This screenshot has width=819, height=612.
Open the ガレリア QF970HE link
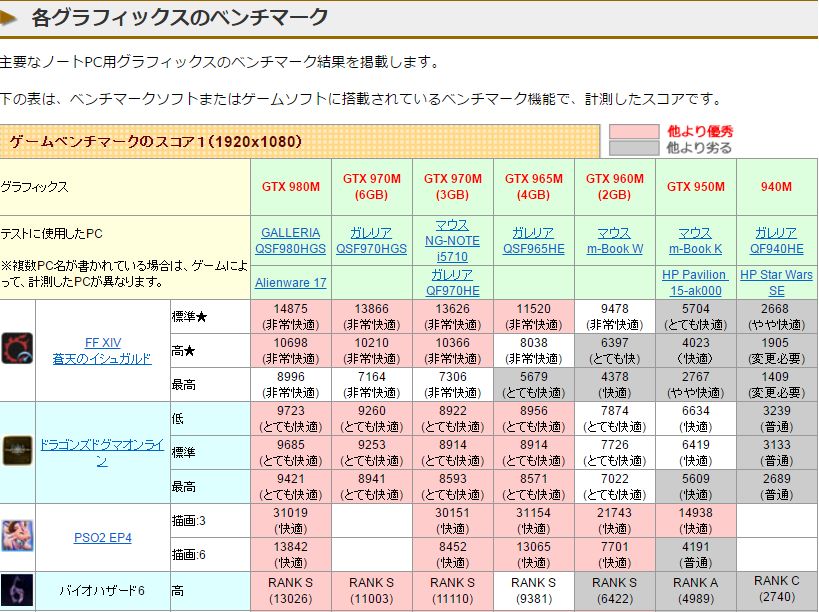[452, 283]
